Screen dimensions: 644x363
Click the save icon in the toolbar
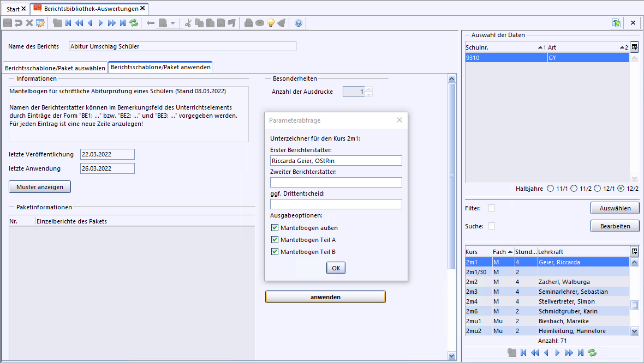click(8, 23)
